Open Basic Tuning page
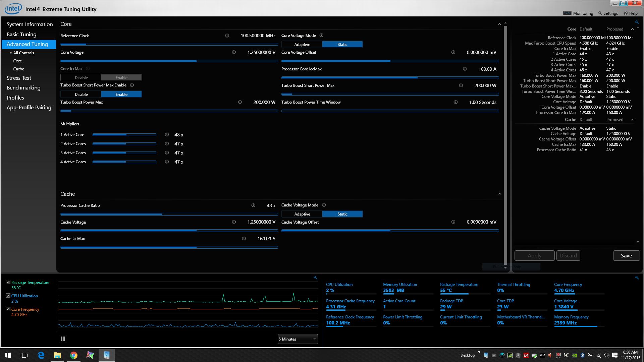The width and height of the screenshot is (644, 362). pyautogui.click(x=21, y=34)
